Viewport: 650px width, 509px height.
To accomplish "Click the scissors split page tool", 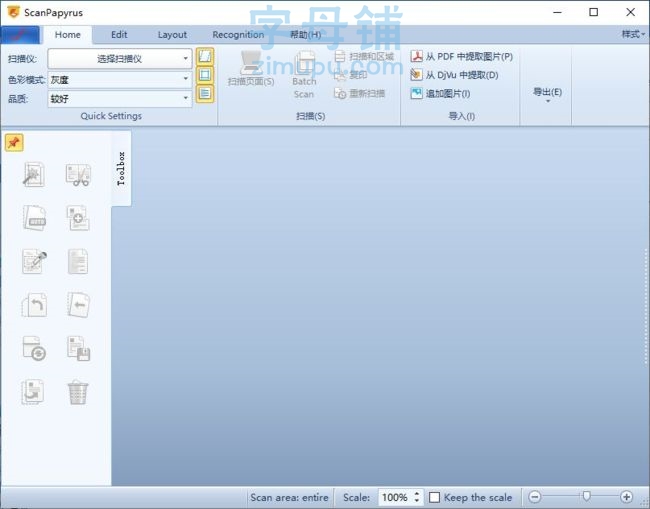I will pos(78,175).
